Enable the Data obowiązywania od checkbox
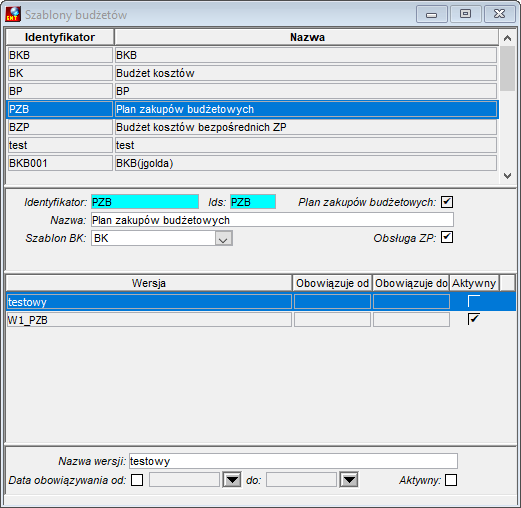521x508 pixels. (x=137, y=480)
